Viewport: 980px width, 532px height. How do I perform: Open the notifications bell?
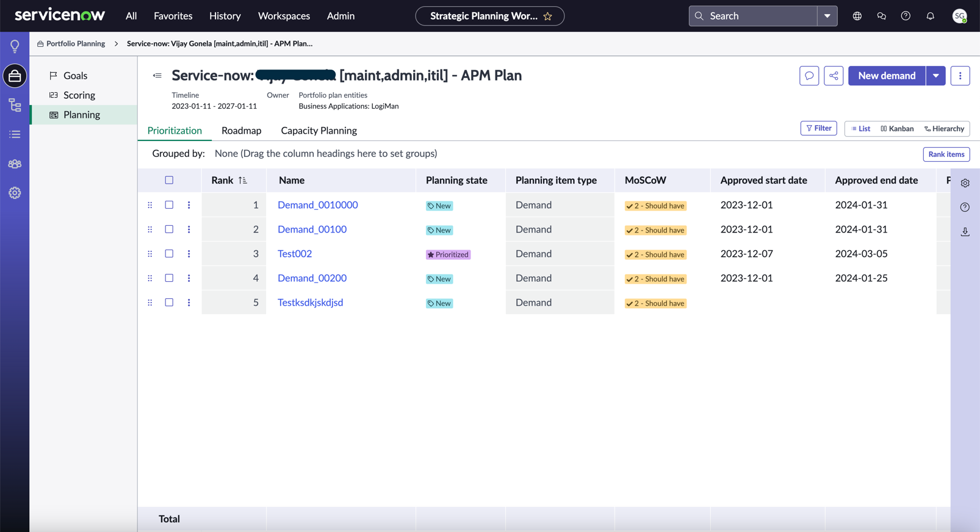(x=930, y=16)
